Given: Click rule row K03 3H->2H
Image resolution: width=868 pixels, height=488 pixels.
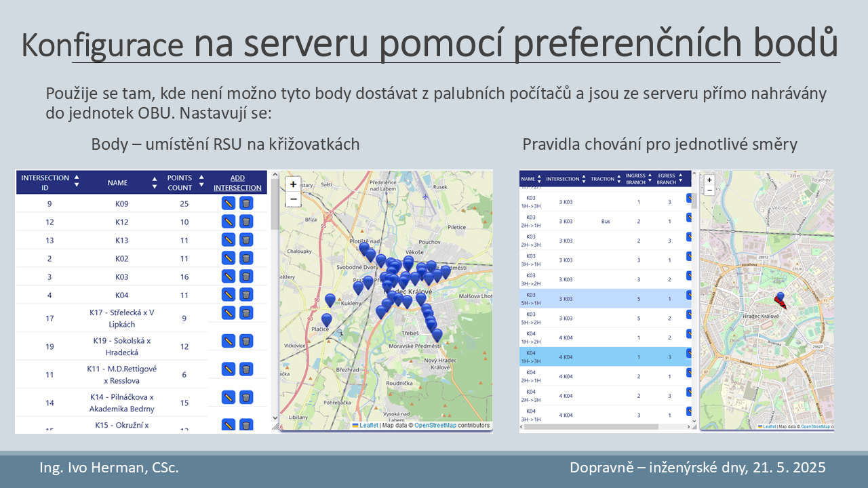Looking at the screenshot, I should click(x=605, y=279).
